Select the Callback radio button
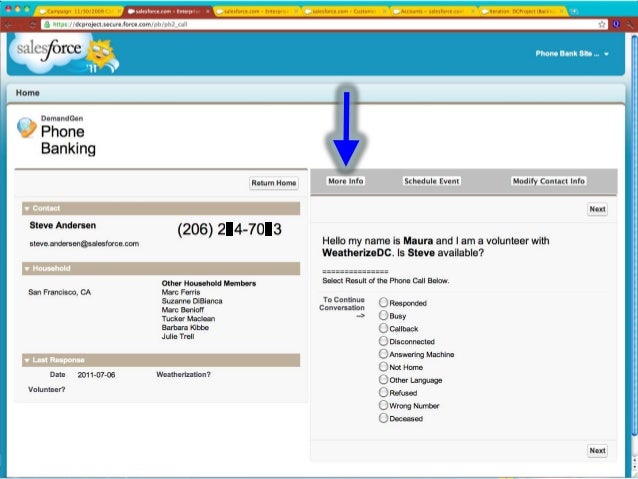The width and height of the screenshot is (638, 479). point(383,328)
